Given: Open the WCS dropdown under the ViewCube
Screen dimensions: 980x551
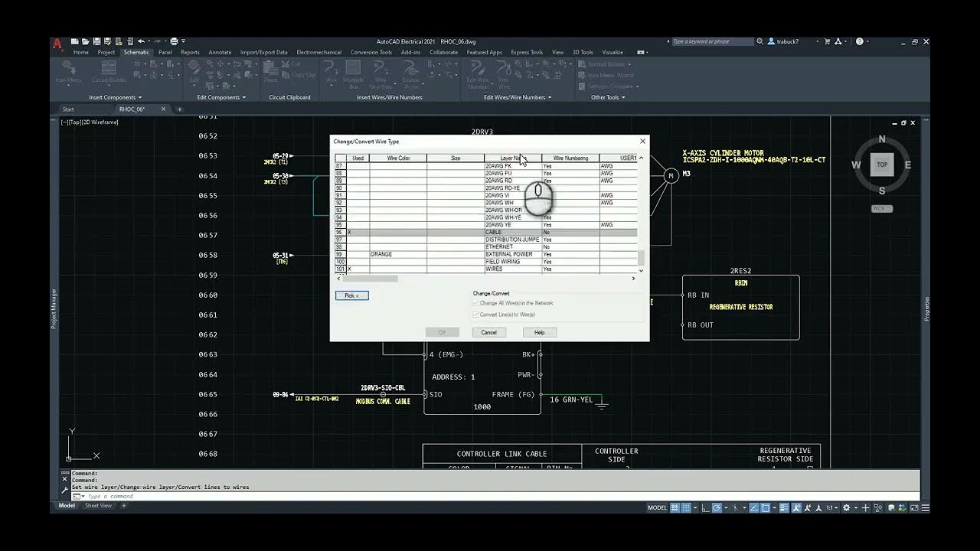Looking at the screenshot, I should (x=882, y=208).
